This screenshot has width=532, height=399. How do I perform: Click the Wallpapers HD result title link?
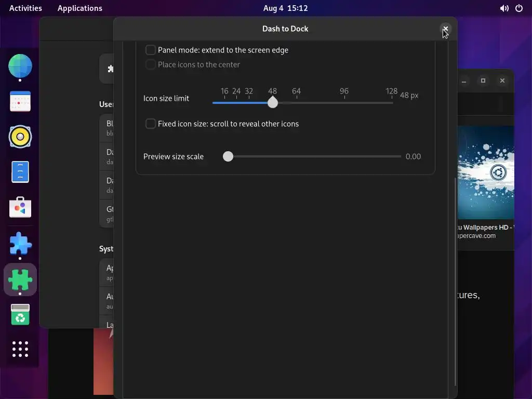point(486,228)
